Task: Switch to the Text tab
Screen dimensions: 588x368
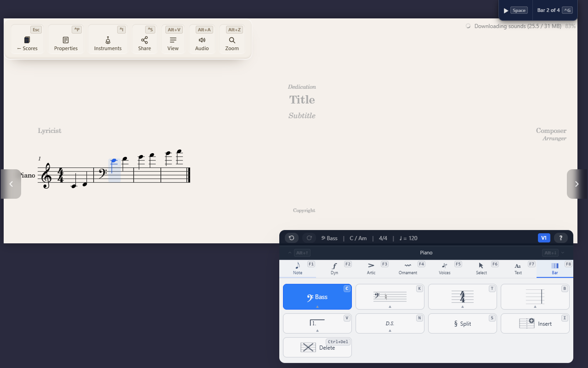Action: pos(518,269)
